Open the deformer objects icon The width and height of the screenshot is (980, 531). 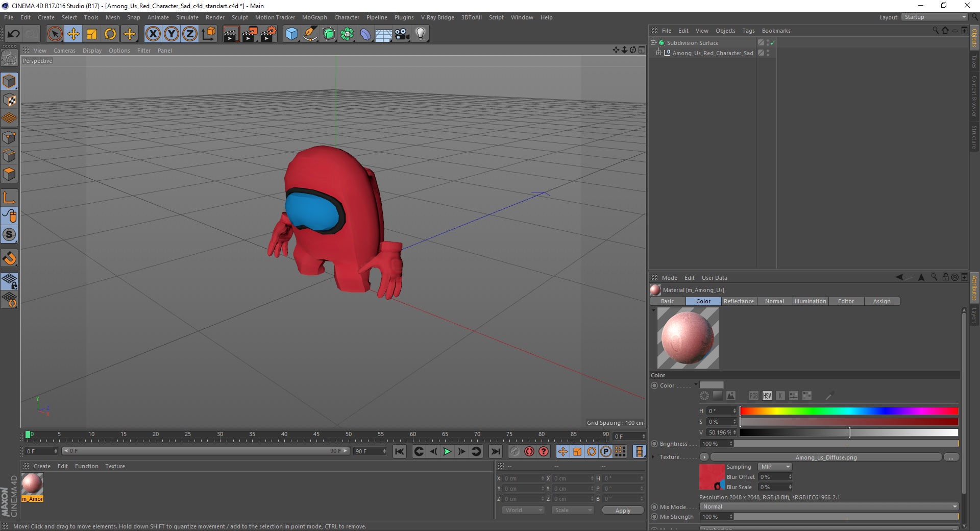[365, 34]
